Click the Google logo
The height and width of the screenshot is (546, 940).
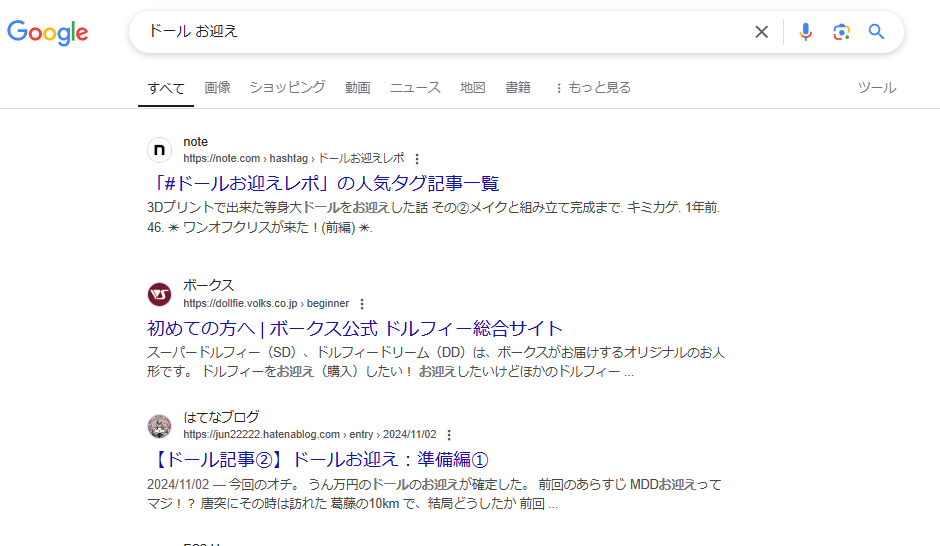[47, 32]
